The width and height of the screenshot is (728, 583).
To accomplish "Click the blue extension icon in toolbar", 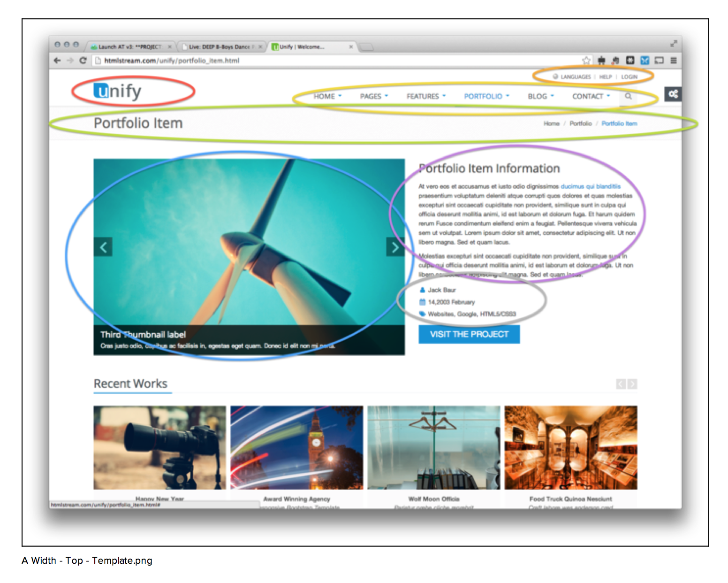I will [x=645, y=61].
